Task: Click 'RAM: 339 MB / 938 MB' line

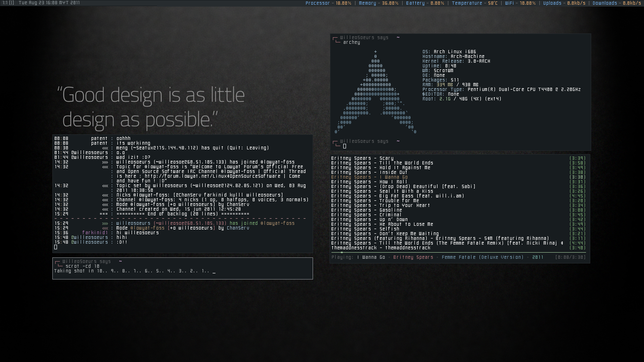Action: (450, 85)
